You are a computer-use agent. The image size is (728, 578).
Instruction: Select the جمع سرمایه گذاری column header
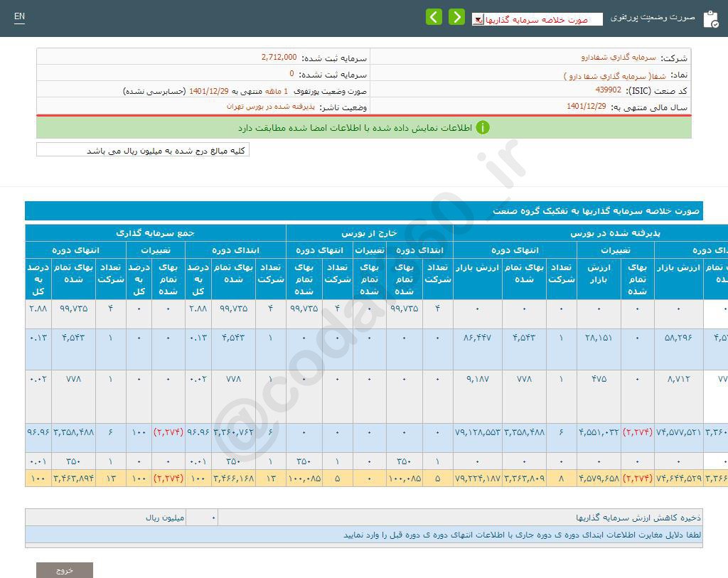click(x=155, y=233)
